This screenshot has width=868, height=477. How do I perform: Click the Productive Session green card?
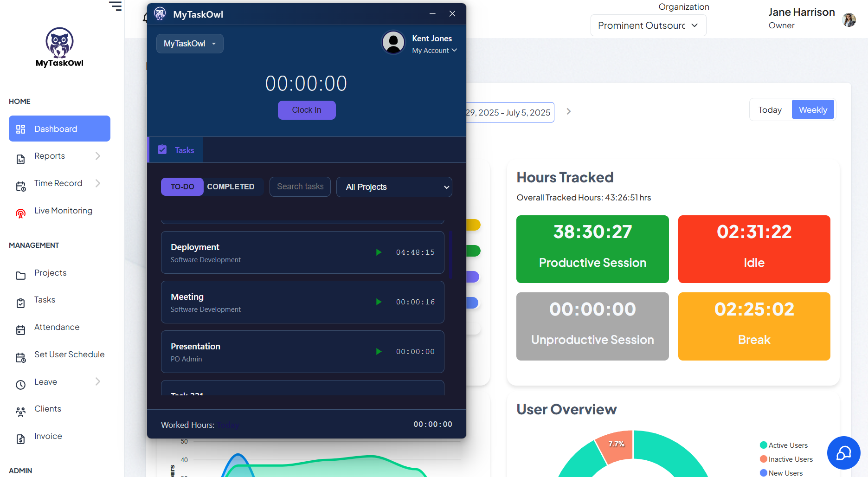[x=592, y=249]
